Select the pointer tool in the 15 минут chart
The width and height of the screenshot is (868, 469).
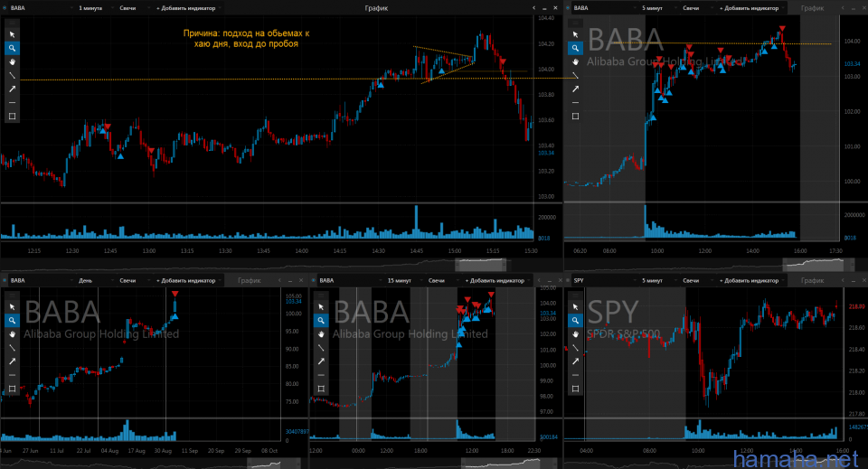[321, 307]
